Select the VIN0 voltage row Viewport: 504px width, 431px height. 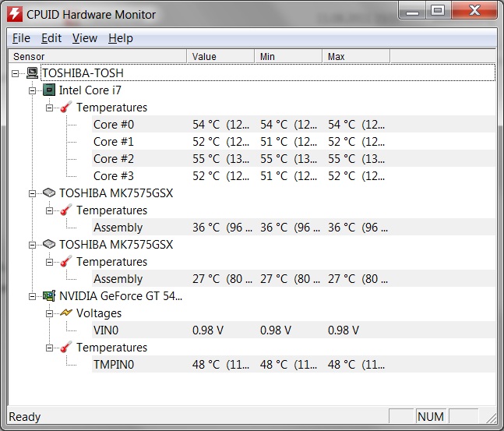click(x=293, y=330)
